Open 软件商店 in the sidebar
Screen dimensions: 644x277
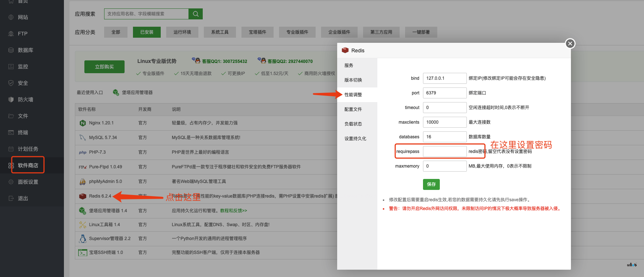[28, 165]
